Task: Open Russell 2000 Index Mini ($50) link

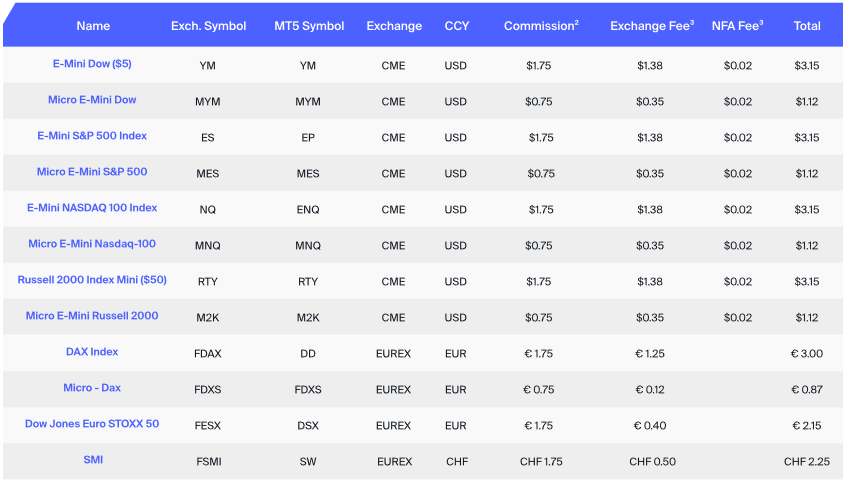Action: click(x=92, y=280)
